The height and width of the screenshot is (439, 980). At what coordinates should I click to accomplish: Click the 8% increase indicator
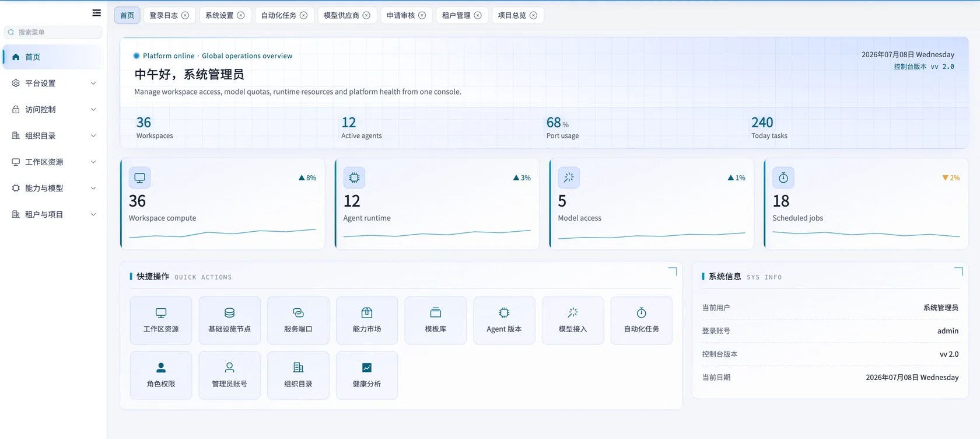307,178
